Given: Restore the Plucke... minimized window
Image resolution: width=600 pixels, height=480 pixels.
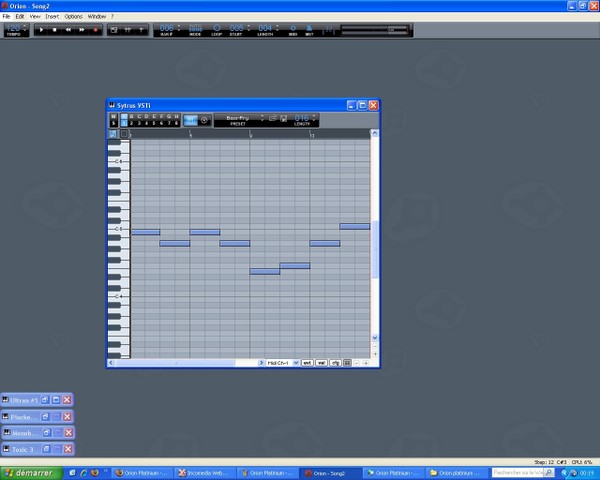Looking at the screenshot, I should [x=45, y=416].
